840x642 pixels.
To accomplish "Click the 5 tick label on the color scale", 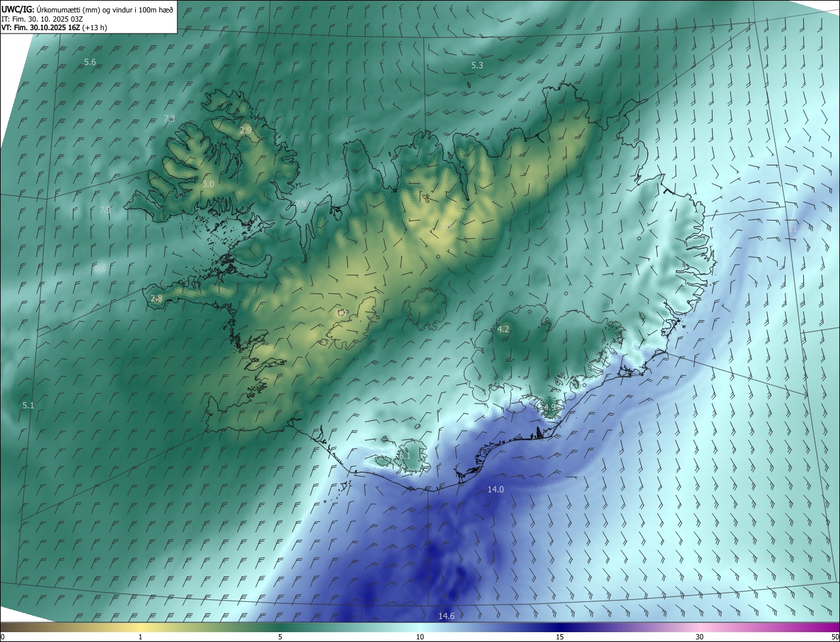I will [x=280, y=637].
